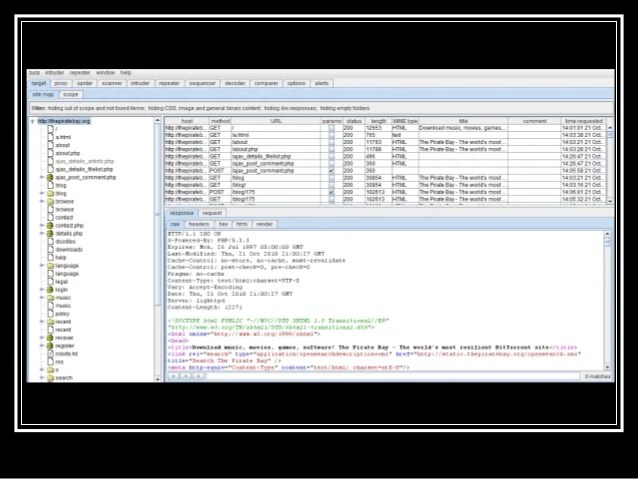Select the headers view tab
This screenshot has width=638, height=479.
point(199,224)
